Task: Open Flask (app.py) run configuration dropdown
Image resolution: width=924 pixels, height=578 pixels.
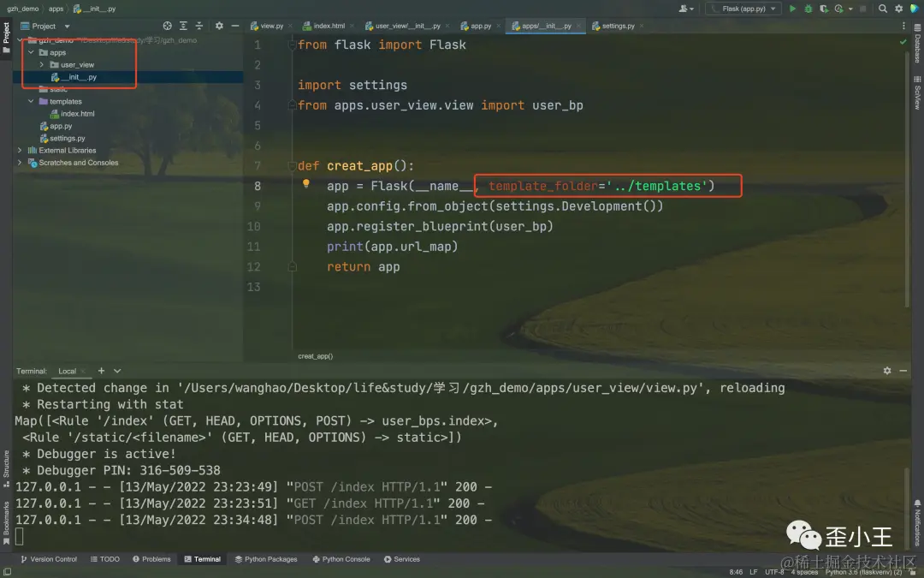Action: pos(743,9)
